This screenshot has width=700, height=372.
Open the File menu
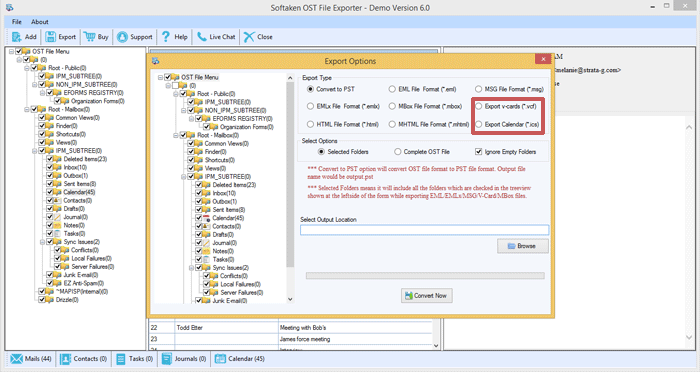17,21
